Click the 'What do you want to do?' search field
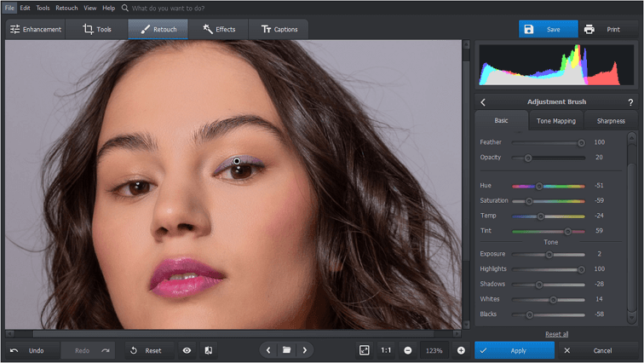The height and width of the screenshot is (363, 644). coord(168,9)
